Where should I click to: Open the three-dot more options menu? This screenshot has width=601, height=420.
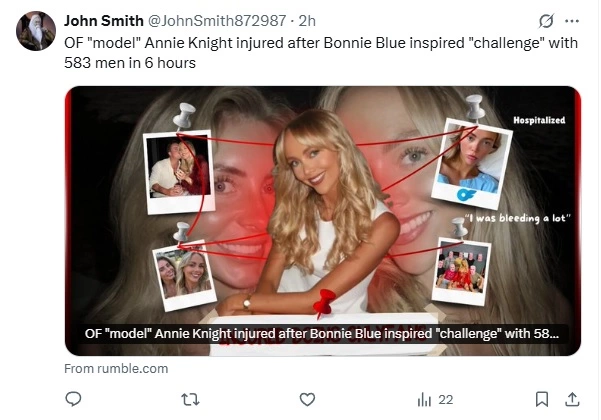[572, 21]
